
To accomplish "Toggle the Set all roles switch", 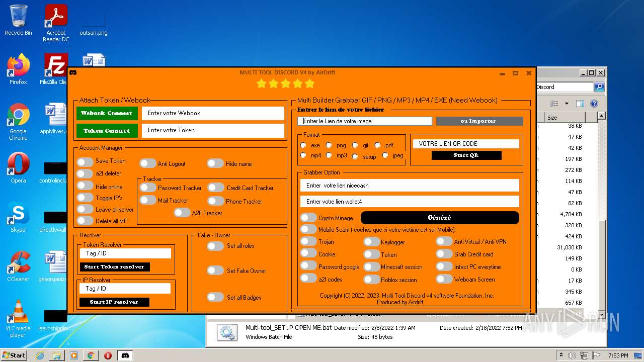I will 215,246.
